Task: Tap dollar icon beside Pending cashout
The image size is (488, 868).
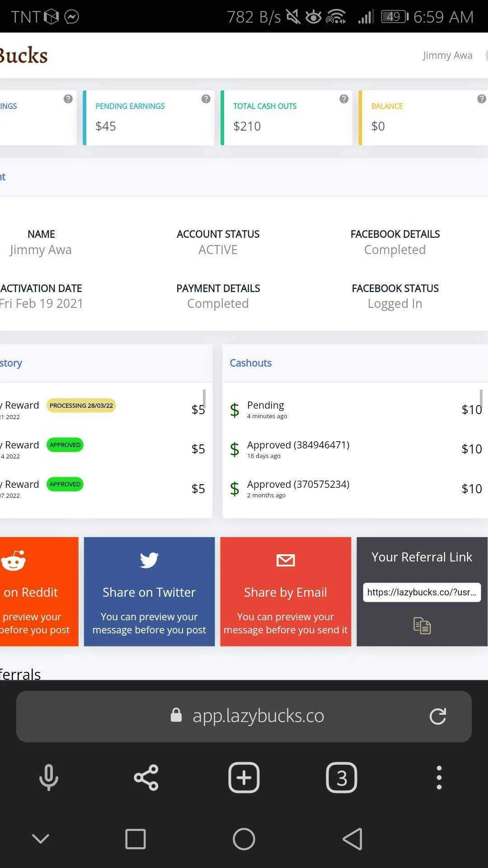Action: point(235,410)
